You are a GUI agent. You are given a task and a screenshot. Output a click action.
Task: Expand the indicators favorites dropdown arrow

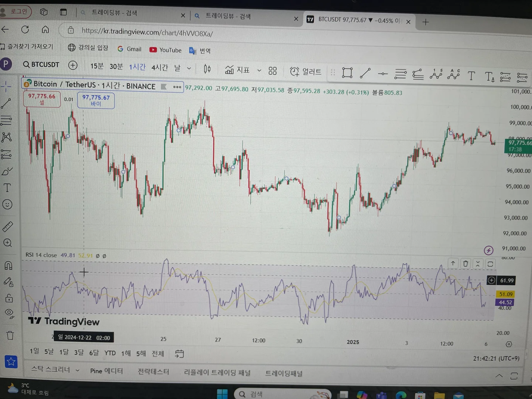[259, 70]
